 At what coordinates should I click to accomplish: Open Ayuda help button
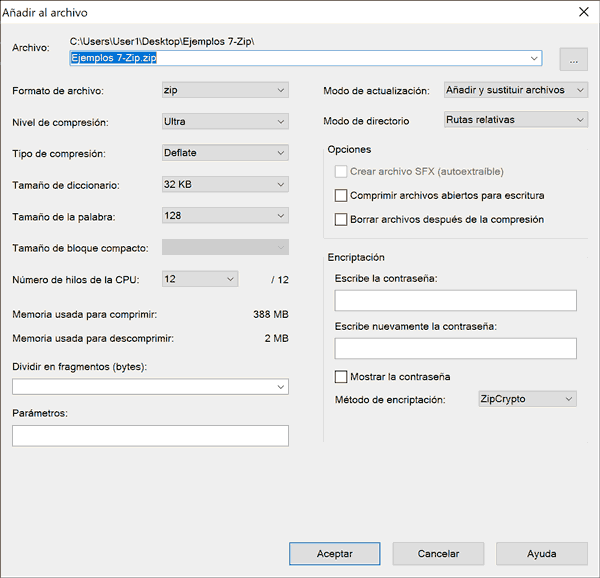(541, 554)
